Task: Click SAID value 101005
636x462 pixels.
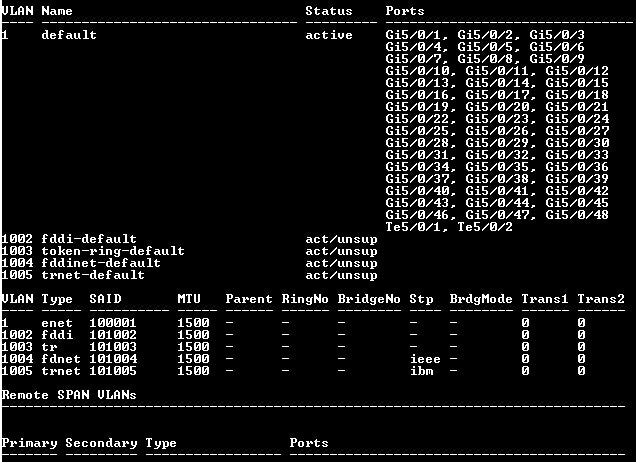Action: point(113,371)
